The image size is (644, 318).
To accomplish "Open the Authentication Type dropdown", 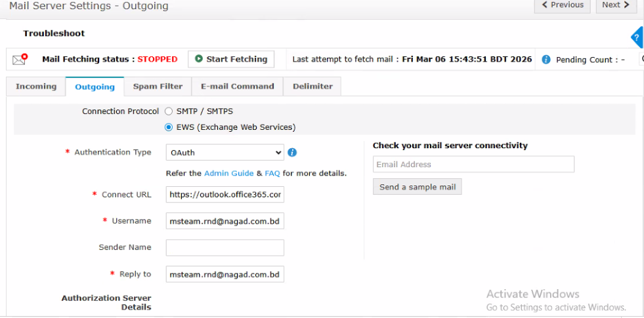I will pyautogui.click(x=225, y=153).
